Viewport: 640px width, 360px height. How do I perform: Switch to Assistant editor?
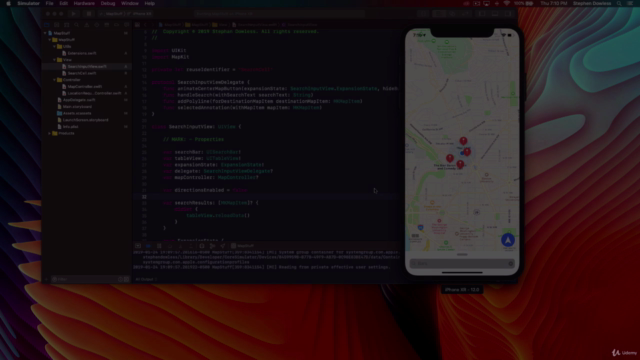click(452, 13)
